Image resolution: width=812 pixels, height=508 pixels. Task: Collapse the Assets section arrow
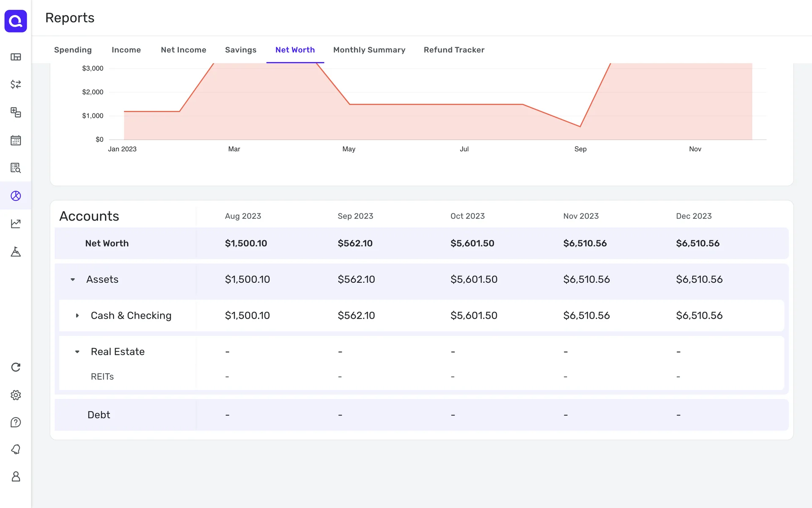point(73,279)
